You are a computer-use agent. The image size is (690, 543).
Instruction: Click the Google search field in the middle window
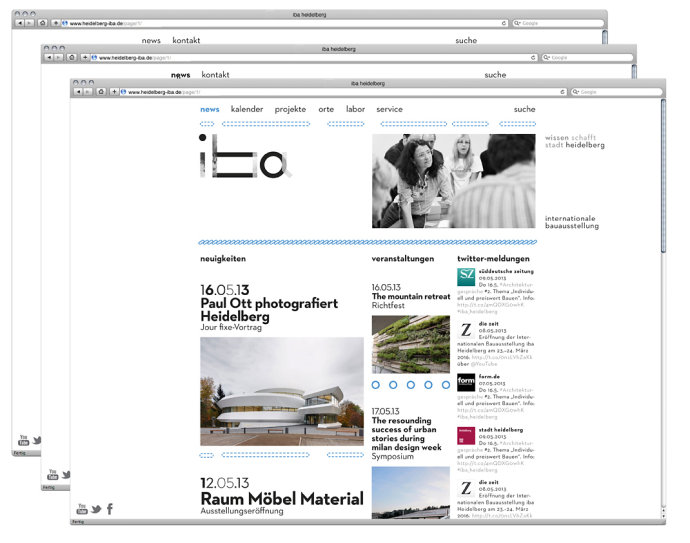[588, 58]
